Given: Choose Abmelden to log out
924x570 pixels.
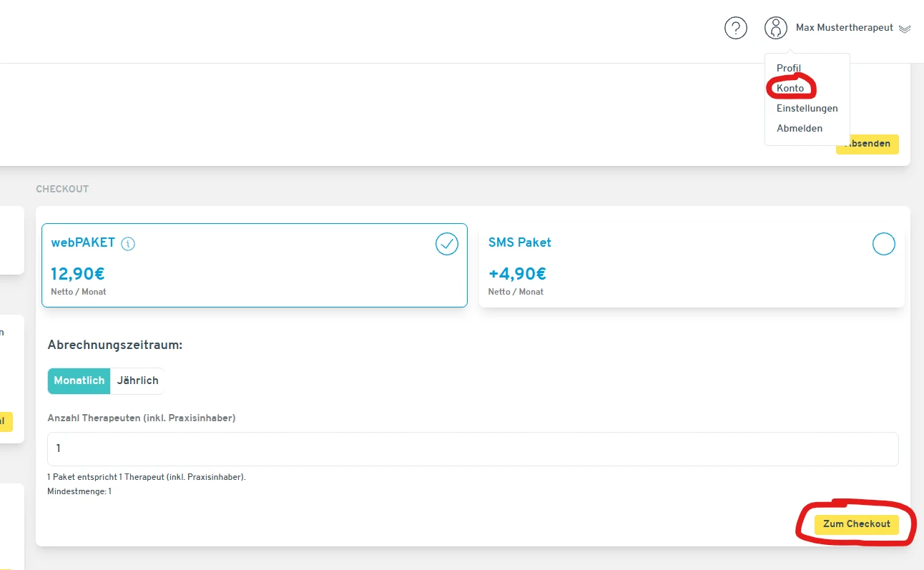Looking at the screenshot, I should 800,128.
